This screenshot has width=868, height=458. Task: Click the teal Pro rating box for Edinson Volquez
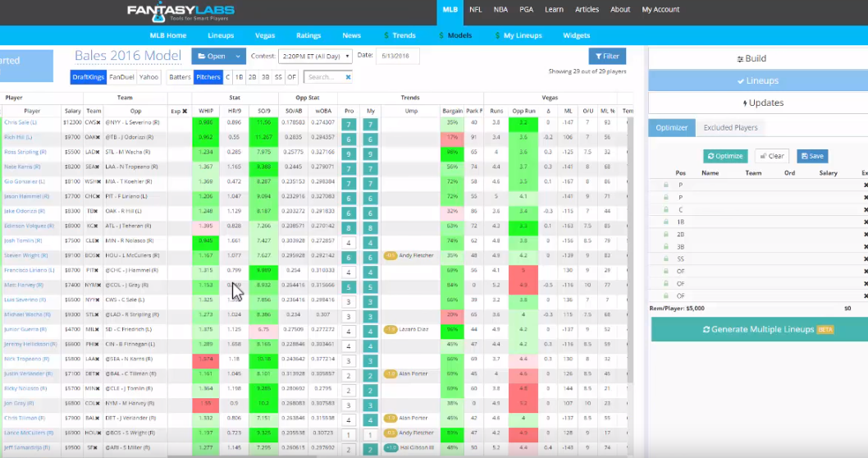(x=349, y=227)
